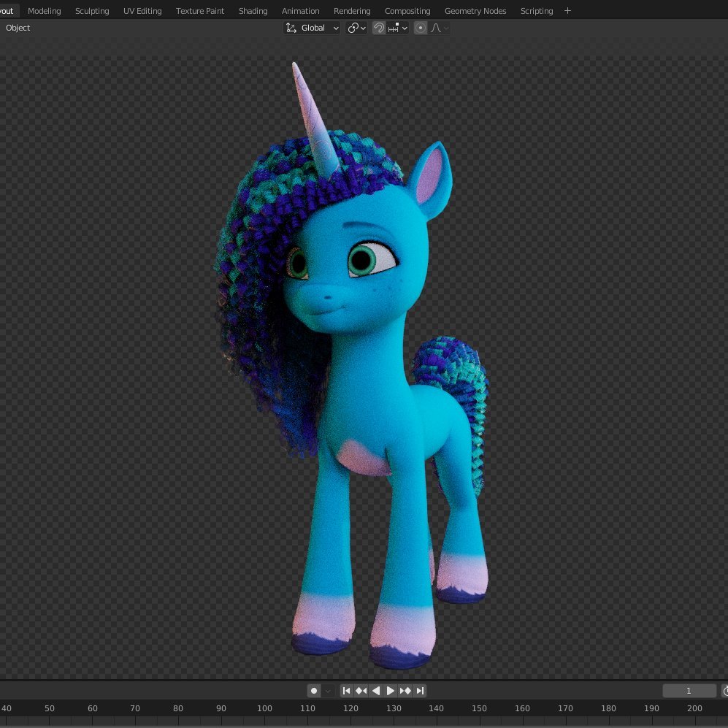Click frame 150 on the timeline ruler
Image resolution: width=728 pixels, height=728 pixels.
click(x=480, y=708)
